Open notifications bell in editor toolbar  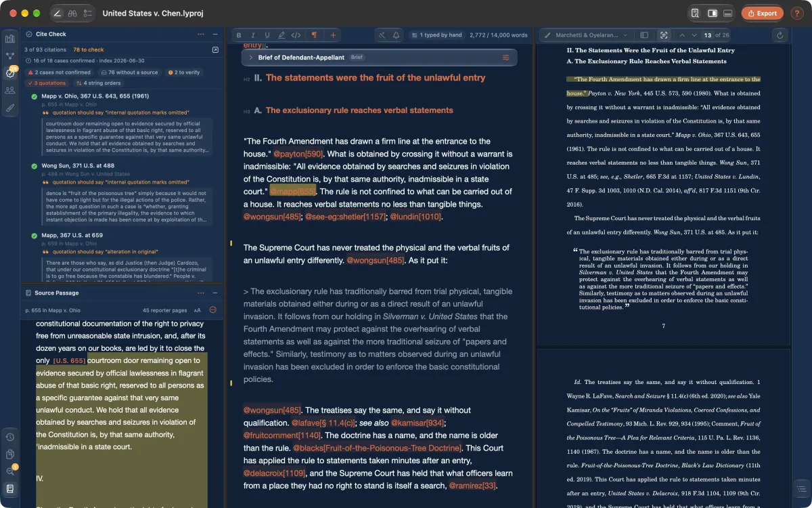(x=396, y=35)
